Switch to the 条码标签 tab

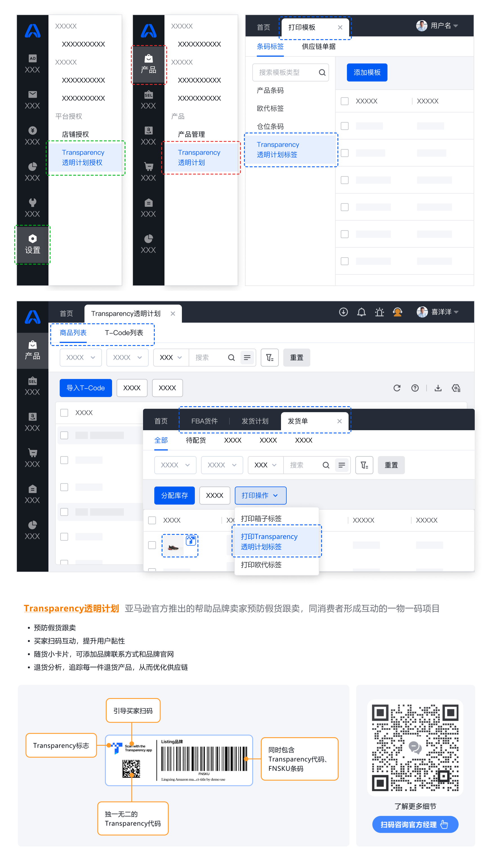coord(270,46)
